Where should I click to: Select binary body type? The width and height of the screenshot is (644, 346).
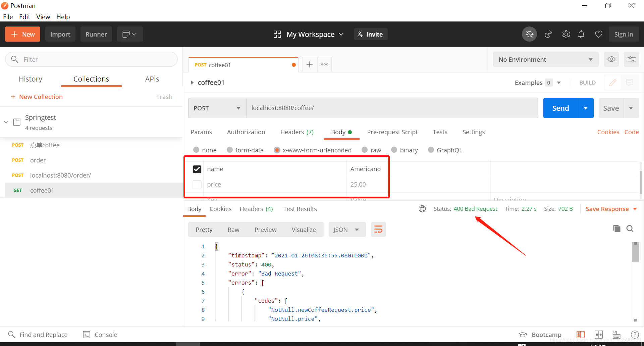pyautogui.click(x=394, y=150)
